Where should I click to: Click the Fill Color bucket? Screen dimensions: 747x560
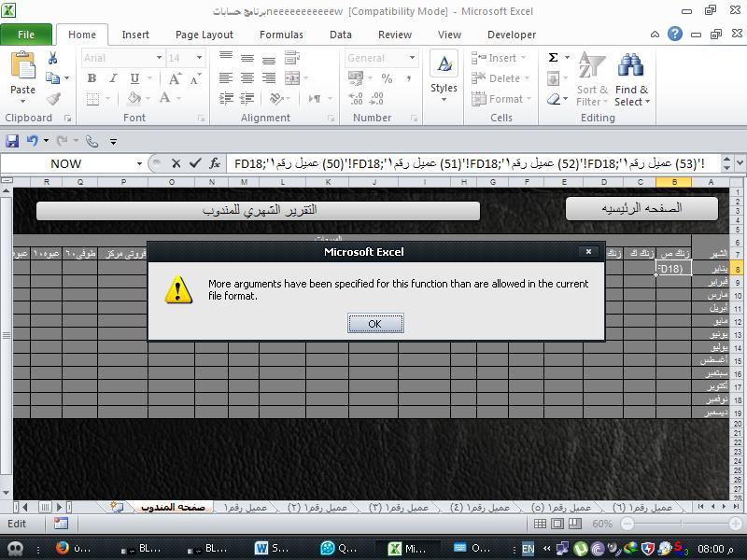point(134,98)
